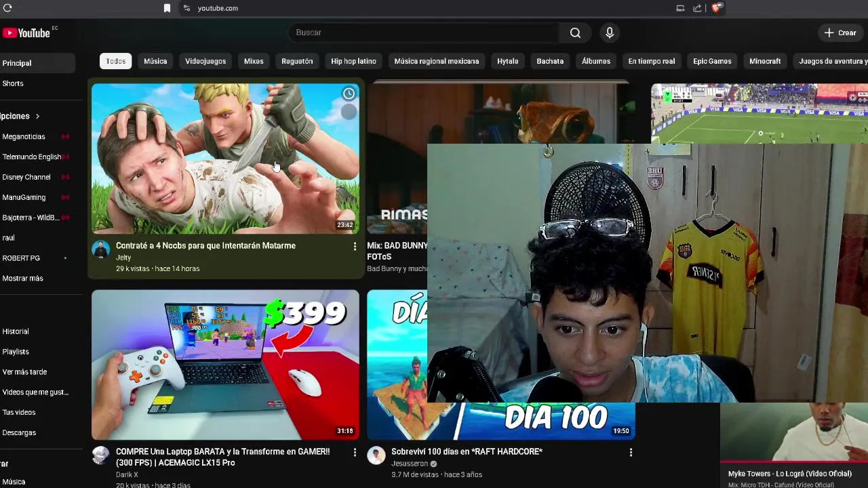The height and width of the screenshot is (488, 868).
Task: Select the Música regional mexicana chip
Action: [x=437, y=61]
